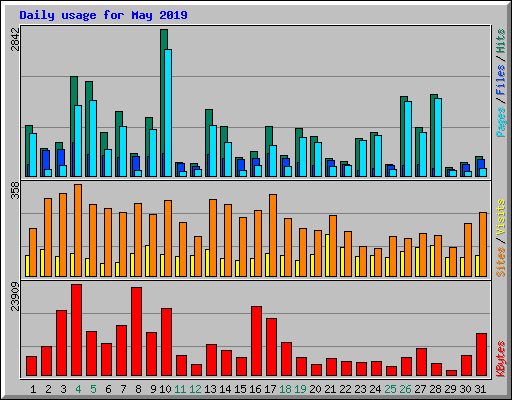Click day label 21 on the bottom axis

point(330,389)
